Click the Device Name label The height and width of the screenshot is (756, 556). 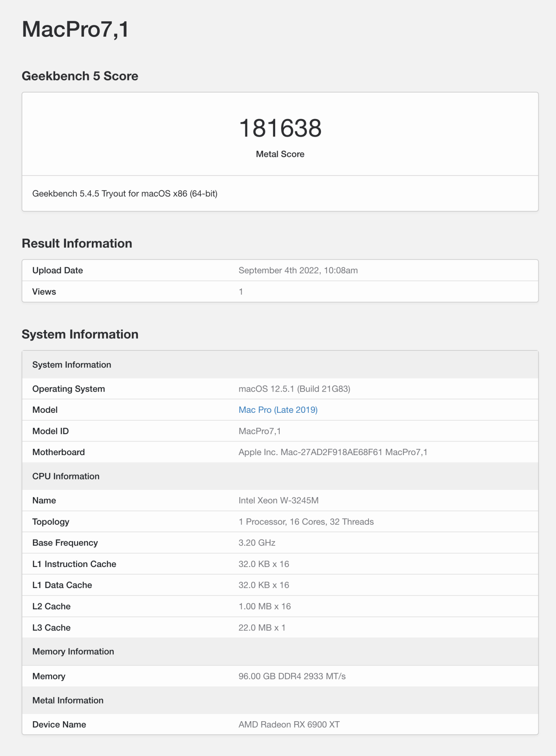tap(59, 725)
